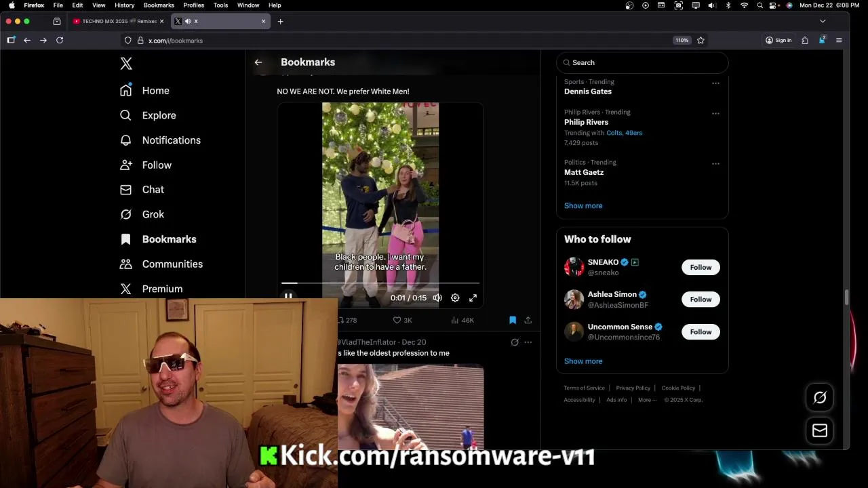Follow SNEAKO
868x488 pixels.
point(701,267)
